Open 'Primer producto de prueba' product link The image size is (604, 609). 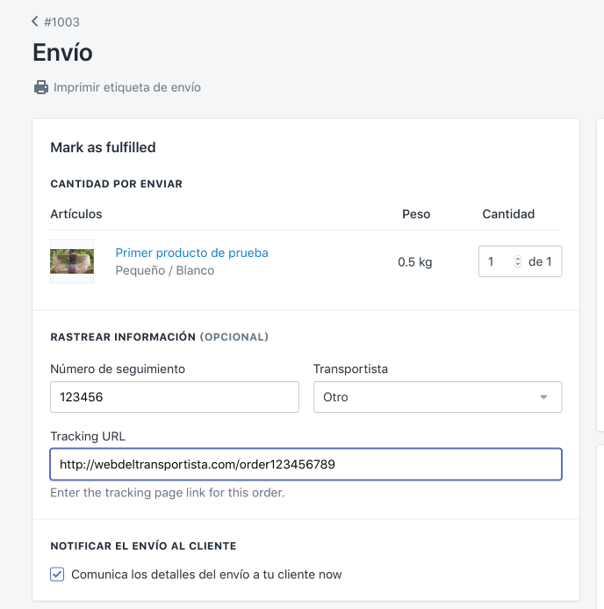[x=192, y=252]
